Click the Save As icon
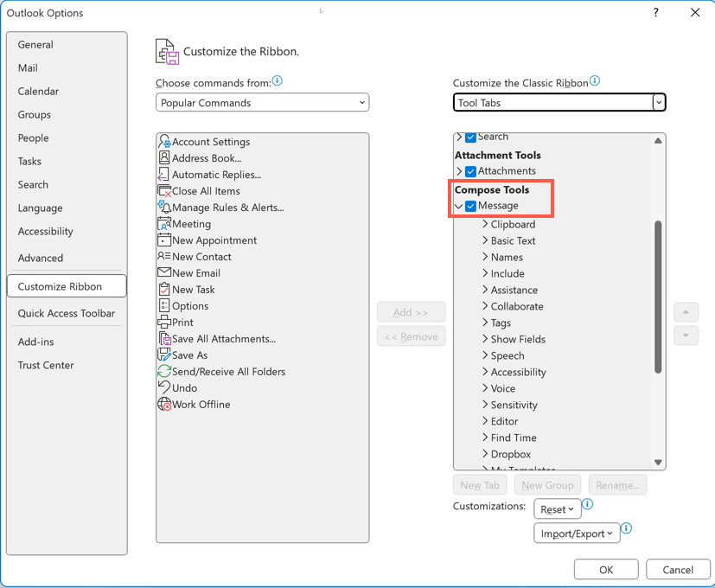The width and height of the screenshot is (715, 588). coord(164,355)
